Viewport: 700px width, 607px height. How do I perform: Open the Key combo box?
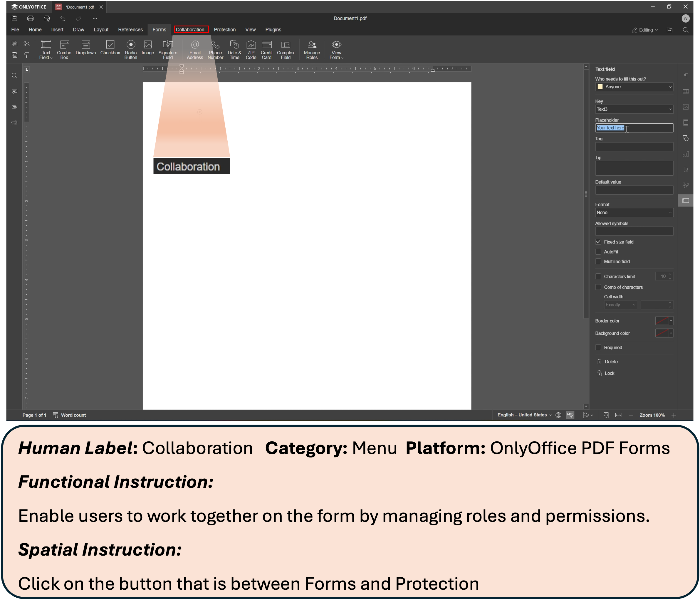tap(634, 109)
